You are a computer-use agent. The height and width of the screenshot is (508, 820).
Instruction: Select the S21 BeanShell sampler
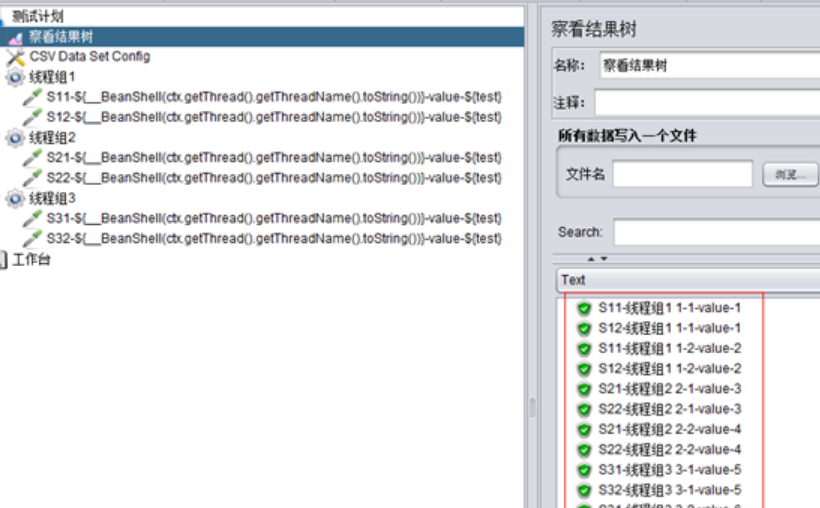(274, 157)
